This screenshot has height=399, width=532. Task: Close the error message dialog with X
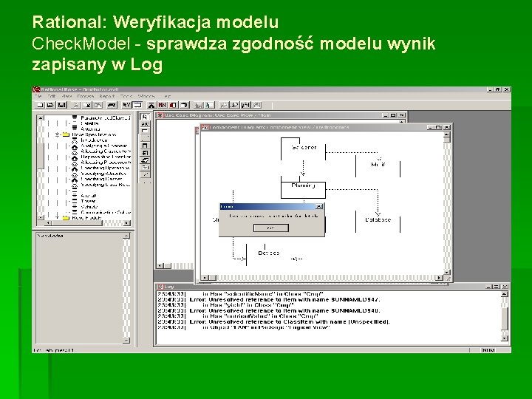tap(319, 206)
